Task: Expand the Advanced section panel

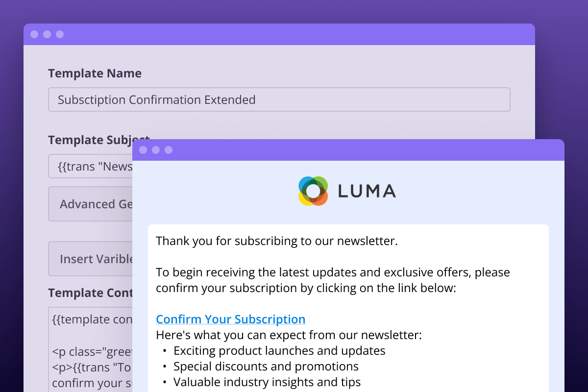Action: tap(91, 204)
